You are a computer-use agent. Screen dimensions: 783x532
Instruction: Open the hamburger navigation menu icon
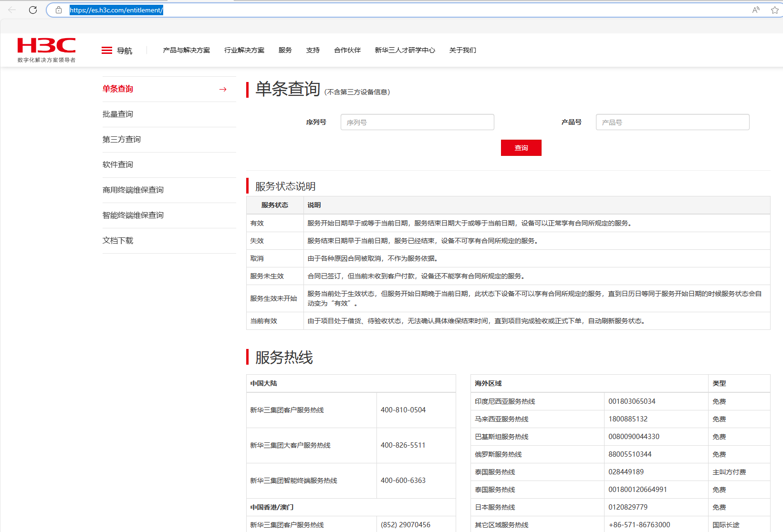click(x=107, y=51)
